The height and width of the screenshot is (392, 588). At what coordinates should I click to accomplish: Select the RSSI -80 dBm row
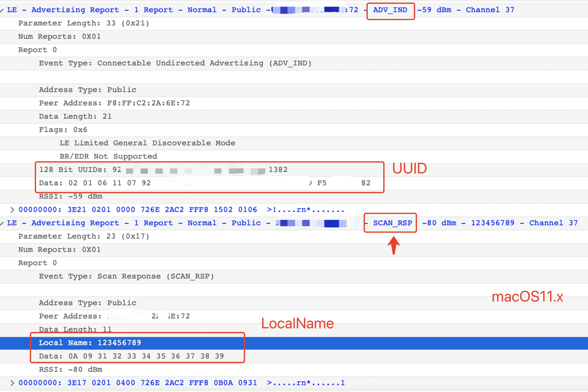coord(71,370)
